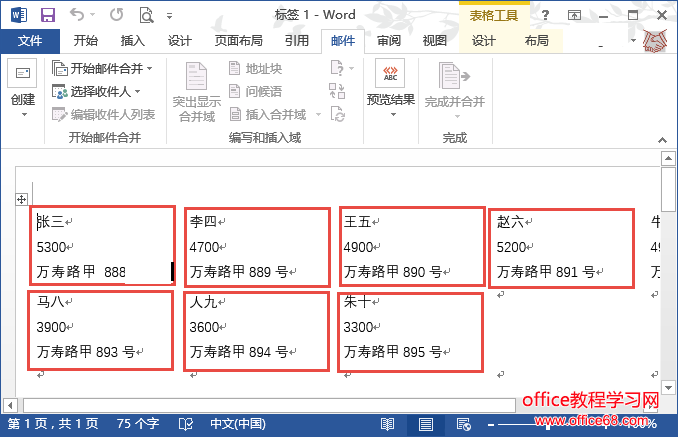Viewport: 678px width, 437px height.
Task: Click the Save icon in quick access toolbar
Action: [48, 15]
